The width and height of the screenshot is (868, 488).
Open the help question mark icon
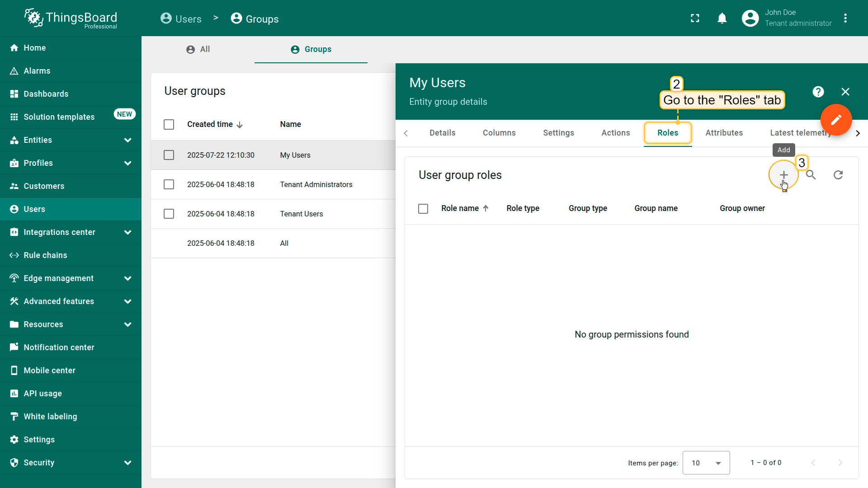[818, 92]
